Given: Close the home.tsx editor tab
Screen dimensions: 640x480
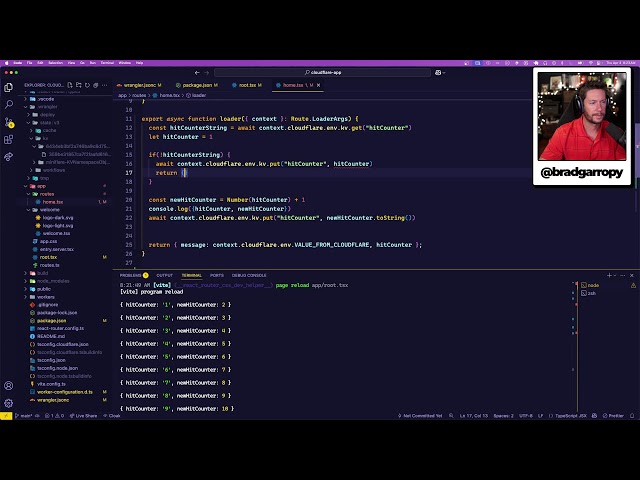Looking at the screenshot, I should [318, 85].
